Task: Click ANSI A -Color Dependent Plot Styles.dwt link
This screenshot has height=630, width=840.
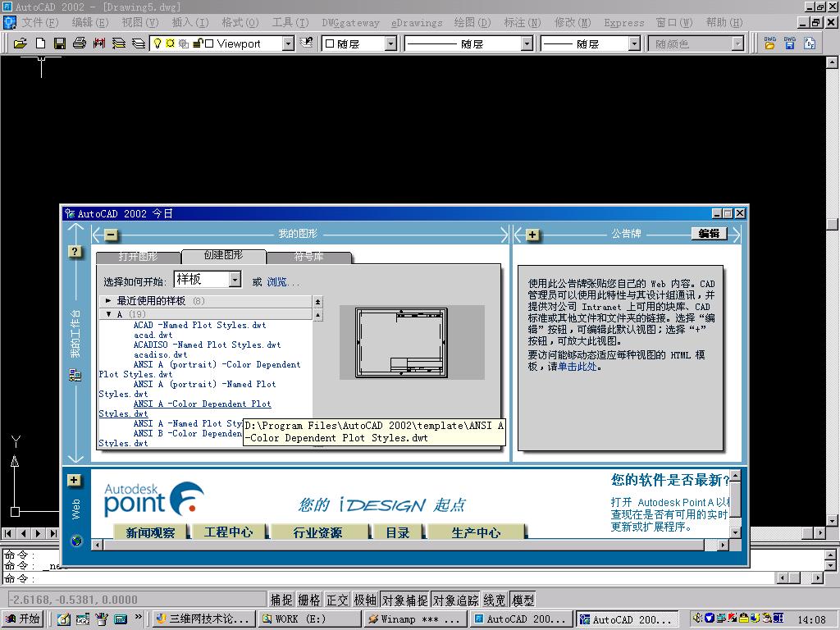Action: (x=185, y=409)
